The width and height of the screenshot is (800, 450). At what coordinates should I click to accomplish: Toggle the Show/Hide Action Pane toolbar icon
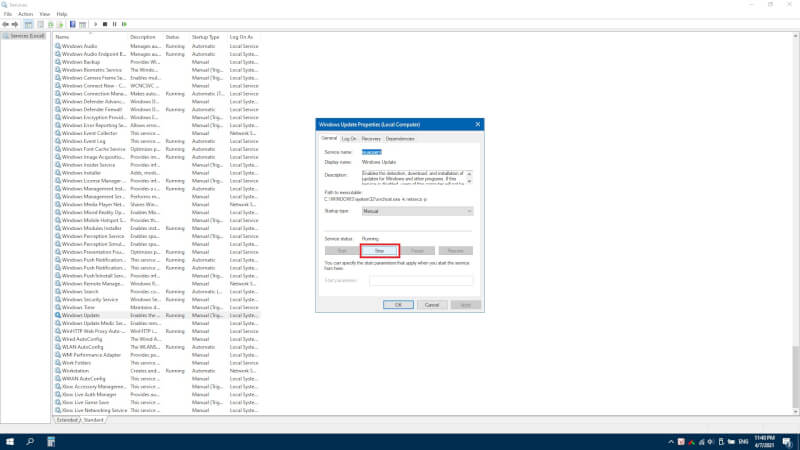(x=83, y=24)
